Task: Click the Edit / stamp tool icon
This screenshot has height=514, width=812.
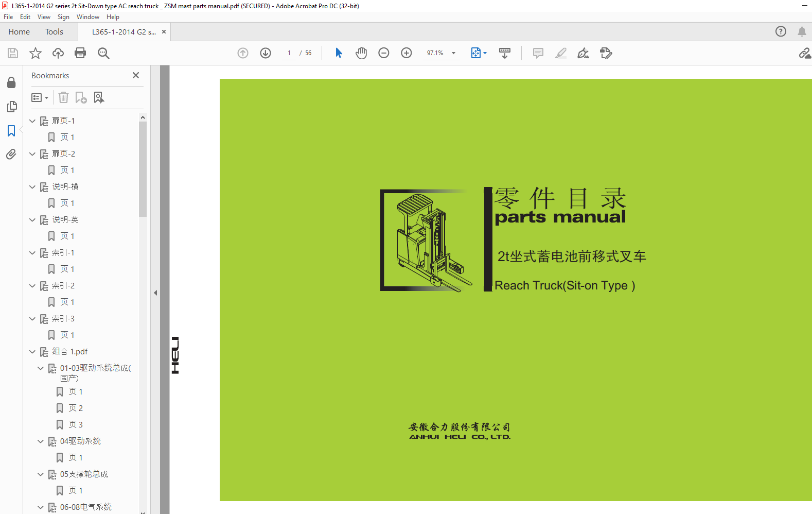Action: coord(606,53)
